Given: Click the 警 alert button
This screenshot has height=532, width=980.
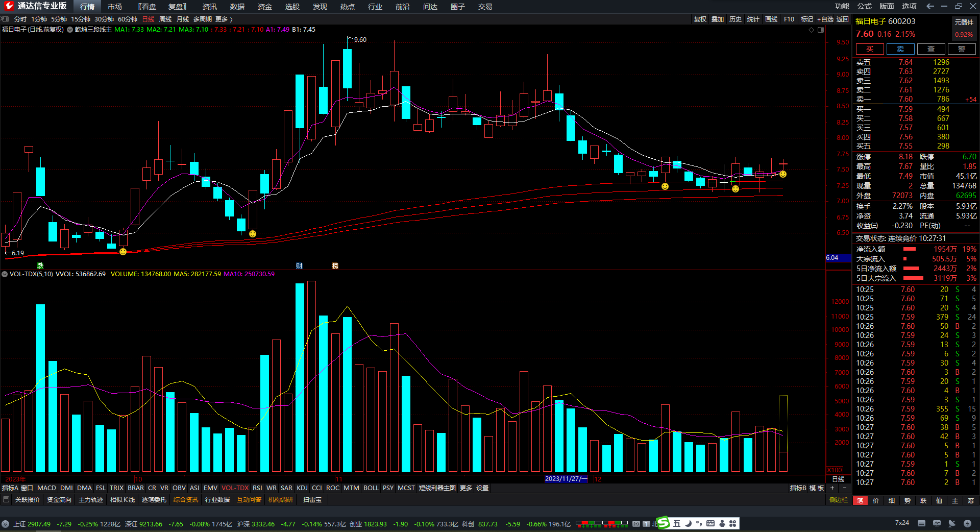Looking at the screenshot, I should (x=962, y=49).
